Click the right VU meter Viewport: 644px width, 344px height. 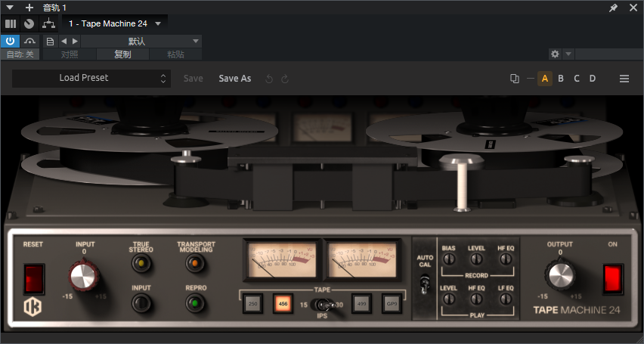click(x=363, y=260)
